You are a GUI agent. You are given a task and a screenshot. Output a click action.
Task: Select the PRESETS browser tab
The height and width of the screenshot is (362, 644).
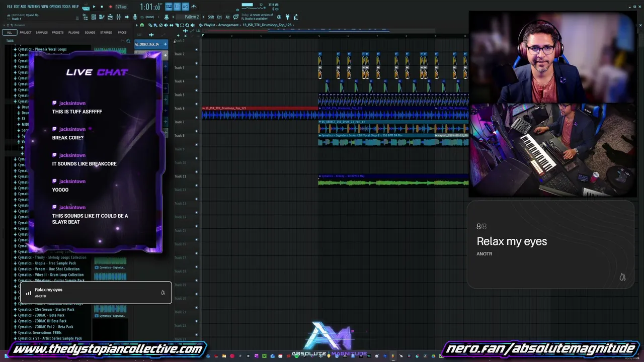tap(58, 33)
